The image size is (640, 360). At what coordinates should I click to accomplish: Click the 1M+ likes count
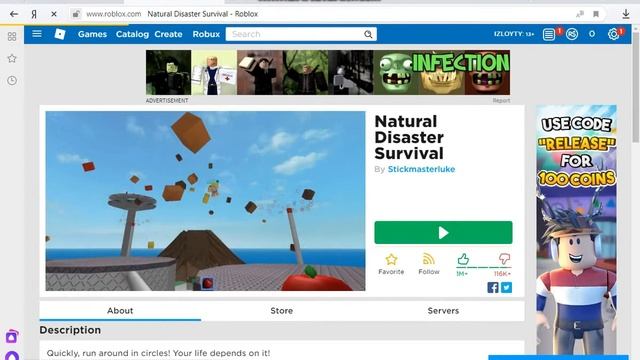tap(462, 274)
